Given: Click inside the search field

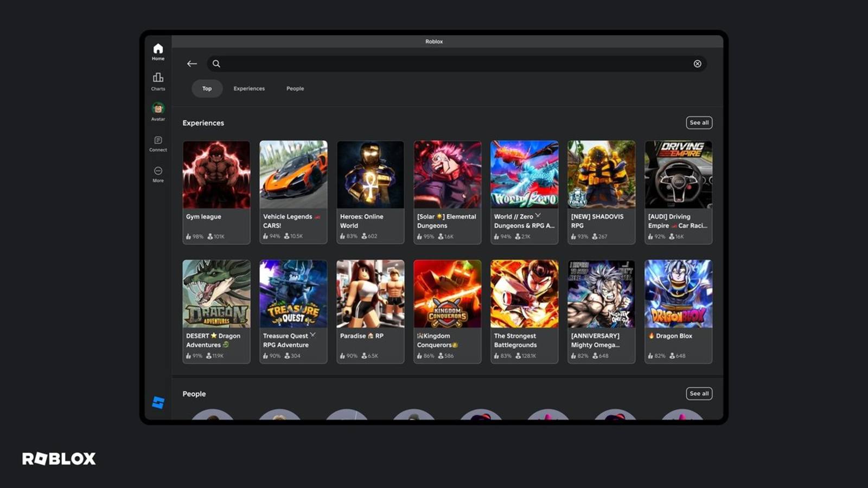Looking at the screenshot, I should click(456, 63).
